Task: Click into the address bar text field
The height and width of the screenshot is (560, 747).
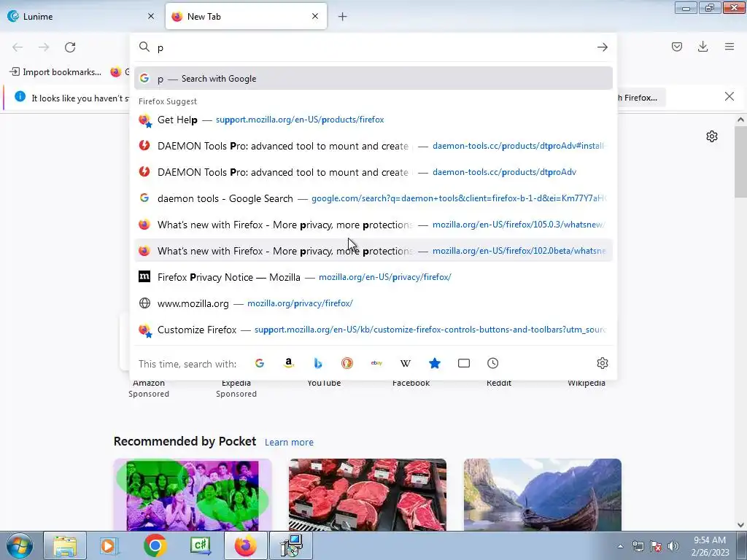Action: point(374,47)
